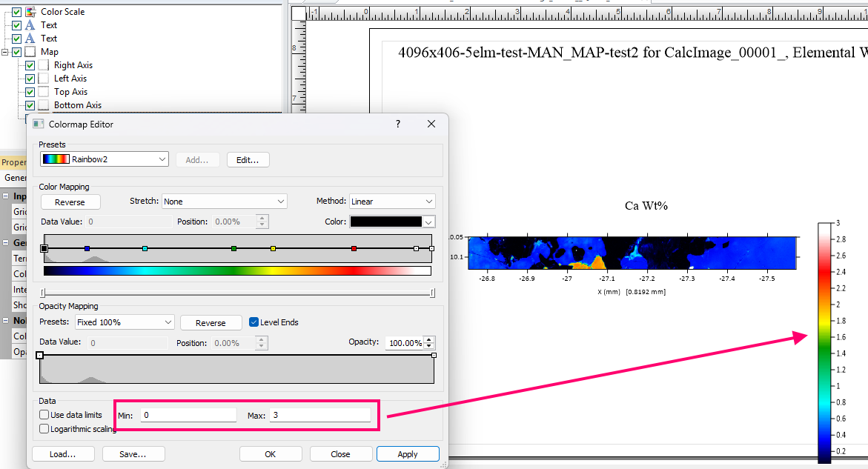Image resolution: width=868 pixels, height=469 pixels.
Task: Uncheck the Level Ends checkbox
Action: pyautogui.click(x=254, y=322)
